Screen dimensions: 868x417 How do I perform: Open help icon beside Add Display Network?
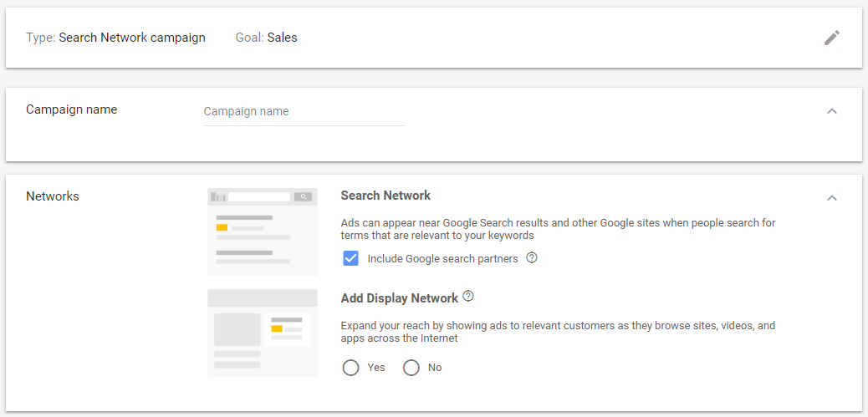click(468, 297)
